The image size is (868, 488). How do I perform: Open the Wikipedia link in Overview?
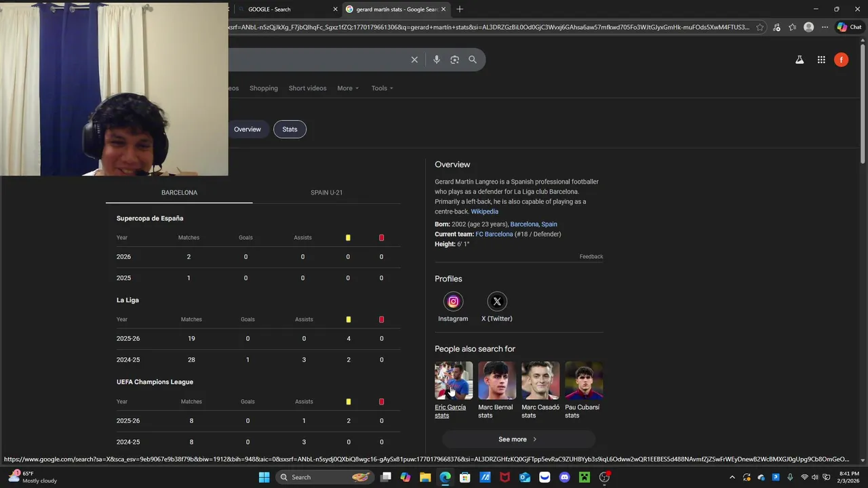484,211
